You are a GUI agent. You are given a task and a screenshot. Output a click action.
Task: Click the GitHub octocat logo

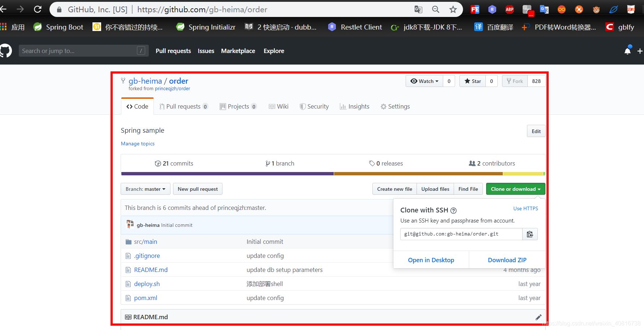click(5, 51)
